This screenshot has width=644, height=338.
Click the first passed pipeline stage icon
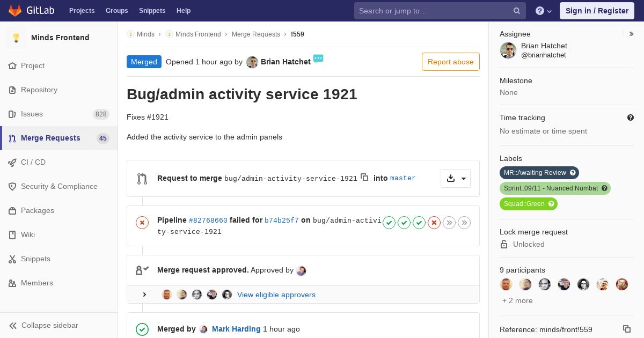click(x=389, y=223)
